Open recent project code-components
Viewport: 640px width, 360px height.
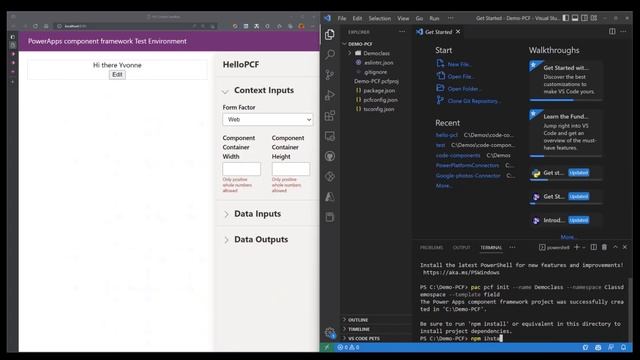[458, 155]
